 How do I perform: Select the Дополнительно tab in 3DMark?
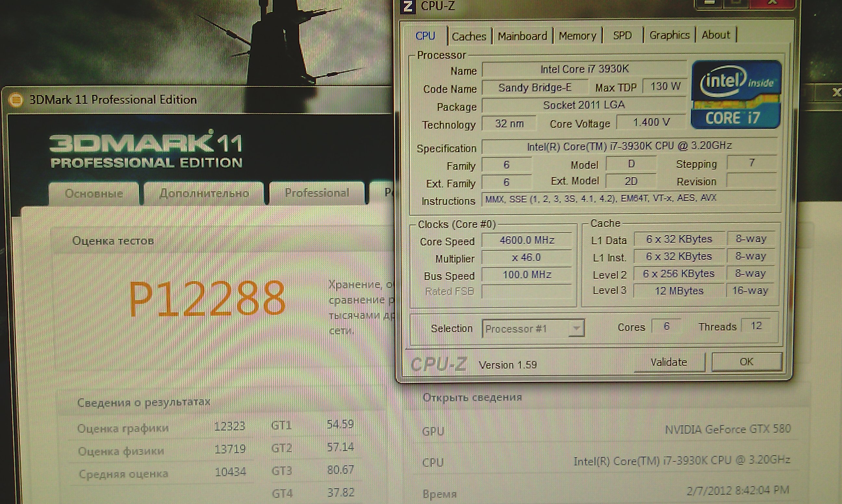[204, 193]
